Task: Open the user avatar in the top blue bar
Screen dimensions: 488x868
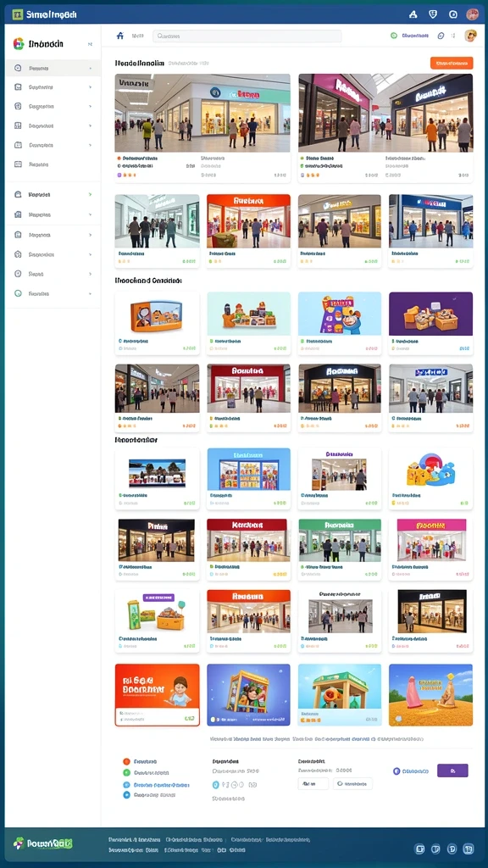Action: pos(472,14)
